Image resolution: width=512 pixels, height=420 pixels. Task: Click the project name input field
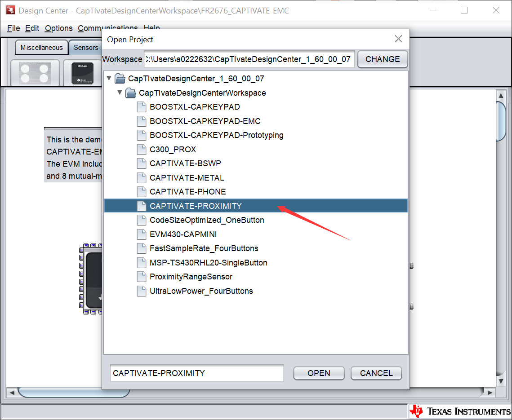coord(197,373)
